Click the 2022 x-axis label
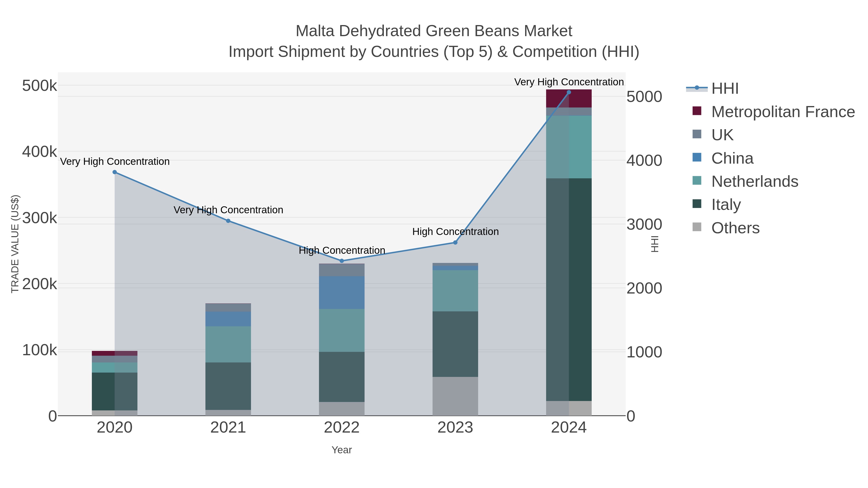The width and height of the screenshot is (868, 488). point(342,428)
